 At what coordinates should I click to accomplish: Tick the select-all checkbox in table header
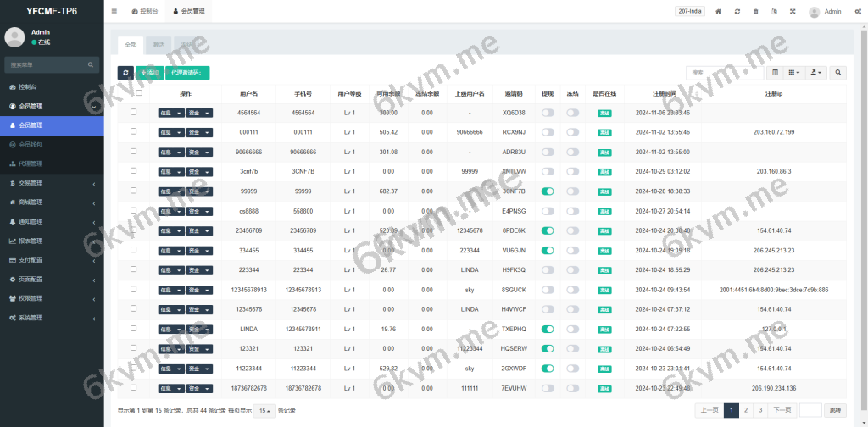pyautogui.click(x=139, y=93)
